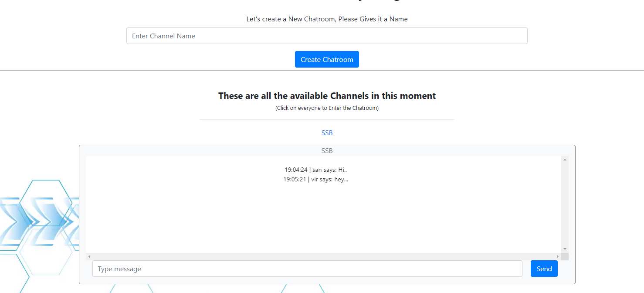Click the horizontal scrollbar left arrow
This screenshot has height=293, width=644.
(x=90, y=256)
